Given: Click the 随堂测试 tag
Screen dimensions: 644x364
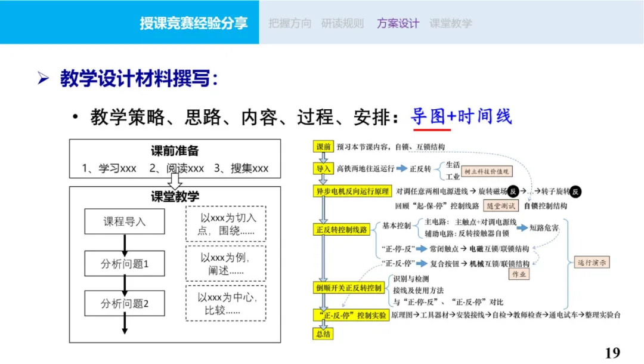Looking at the screenshot, I should (501, 206).
